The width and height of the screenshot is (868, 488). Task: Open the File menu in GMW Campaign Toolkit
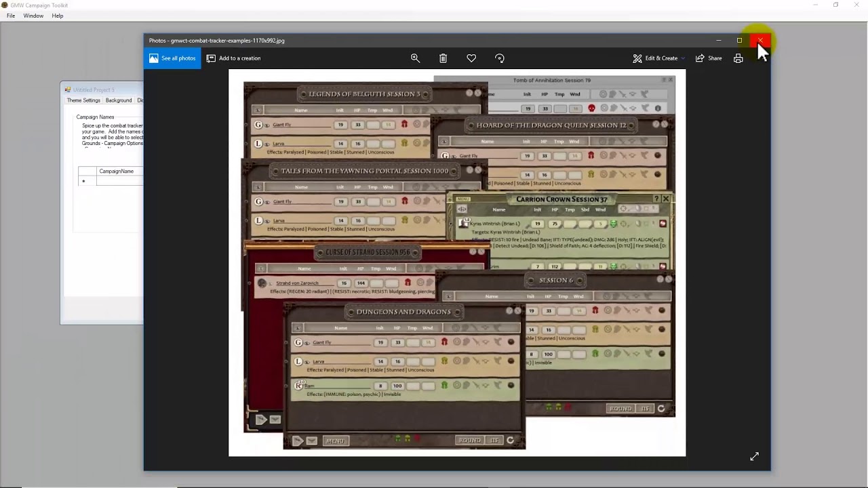point(11,16)
